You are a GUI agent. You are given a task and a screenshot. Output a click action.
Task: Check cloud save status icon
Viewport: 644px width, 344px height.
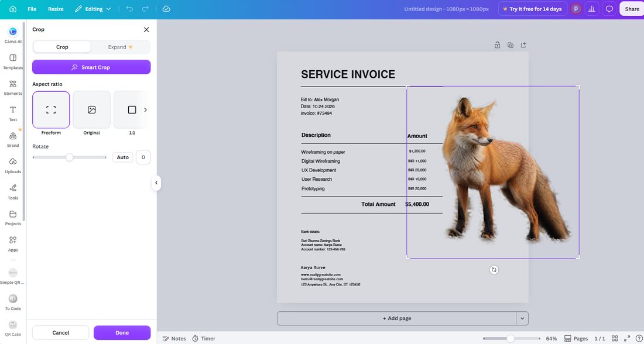click(166, 9)
